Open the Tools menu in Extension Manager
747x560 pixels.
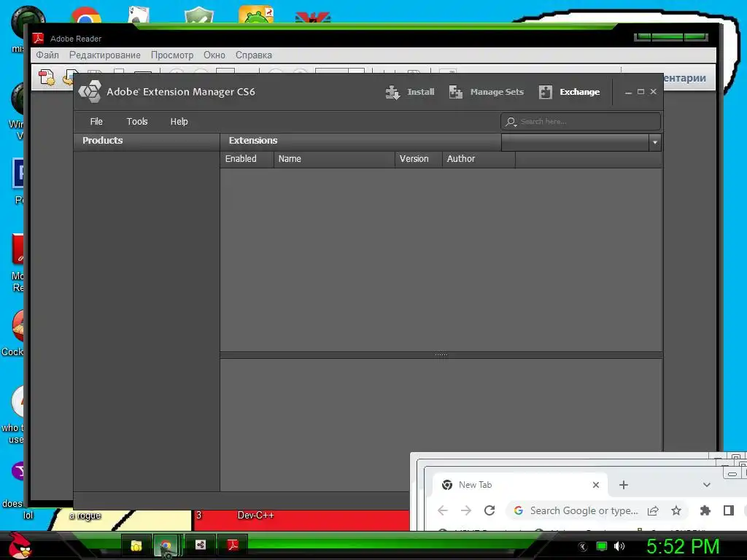pyautogui.click(x=137, y=122)
